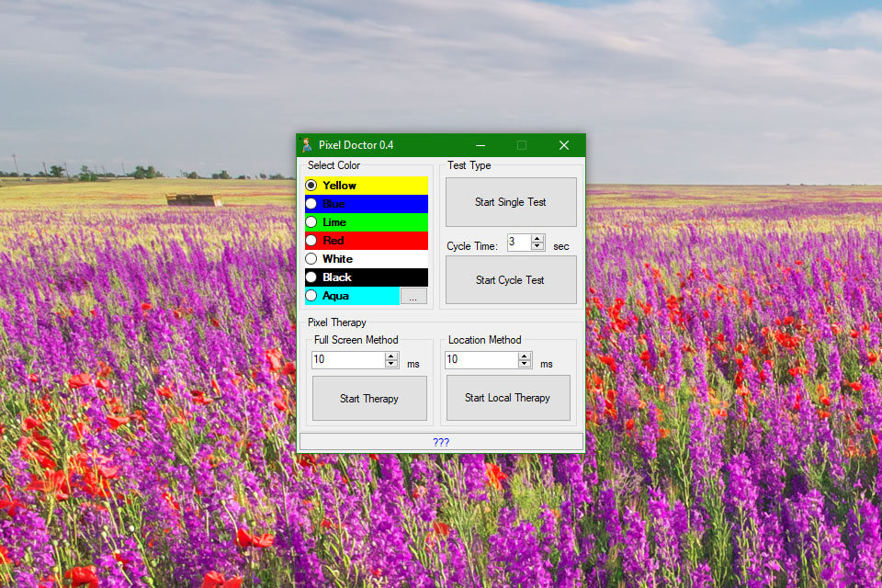Select the White color option

(x=311, y=259)
